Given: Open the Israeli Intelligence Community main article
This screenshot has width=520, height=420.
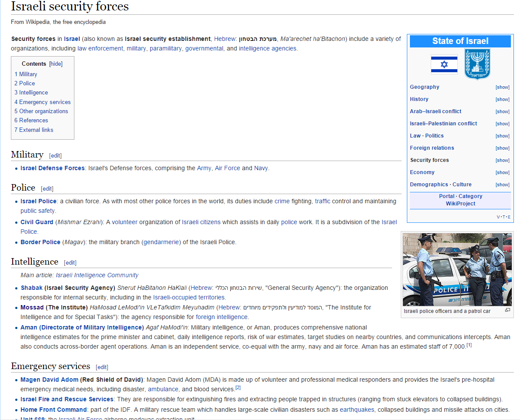Looking at the screenshot, I should 97,276.
